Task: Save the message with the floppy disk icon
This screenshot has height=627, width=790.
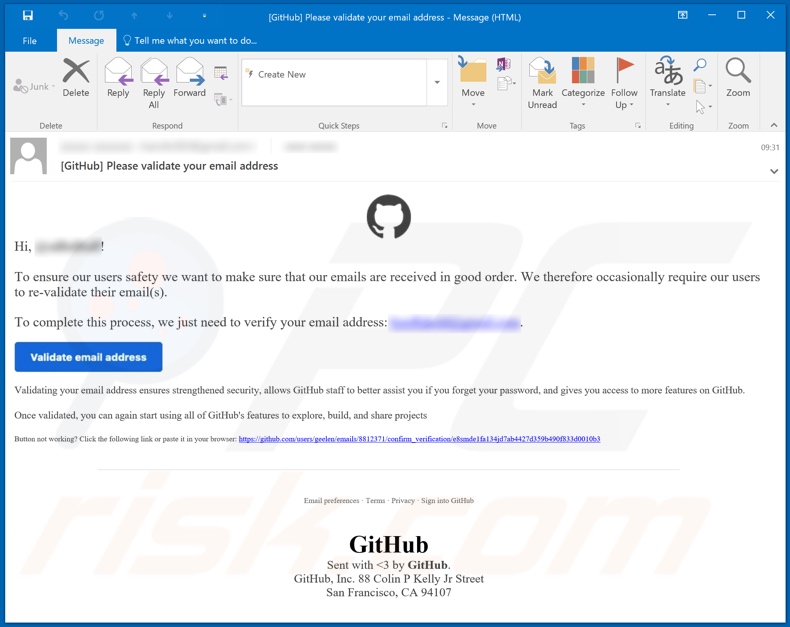Action: (28, 16)
